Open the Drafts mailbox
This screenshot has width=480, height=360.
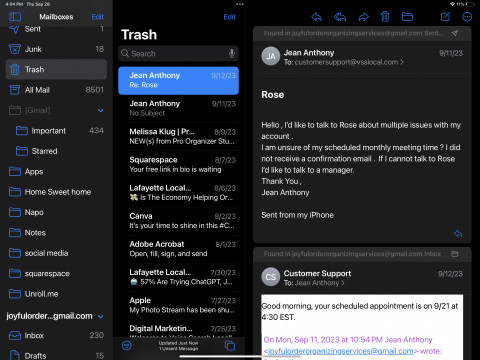[x=56, y=355]
